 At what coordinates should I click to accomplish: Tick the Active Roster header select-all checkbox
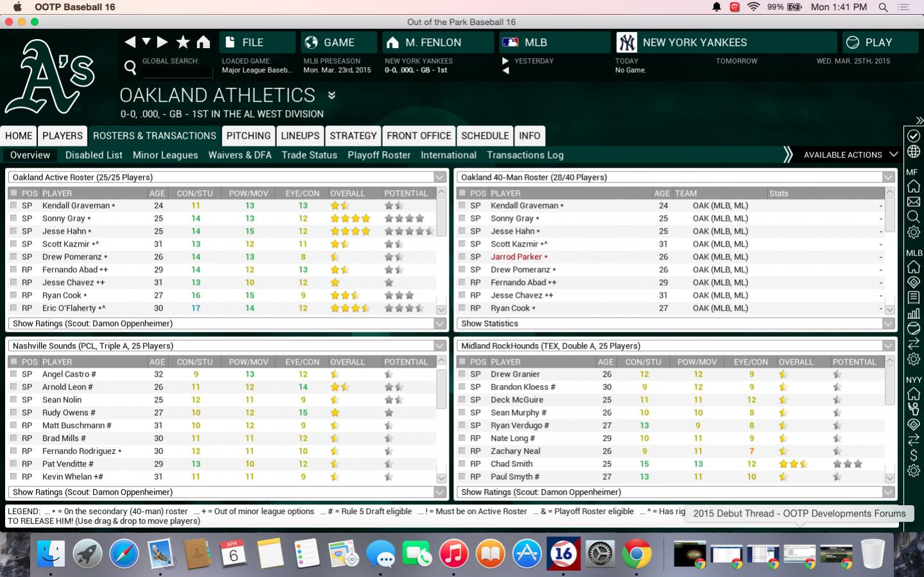(x=13, y=193)
